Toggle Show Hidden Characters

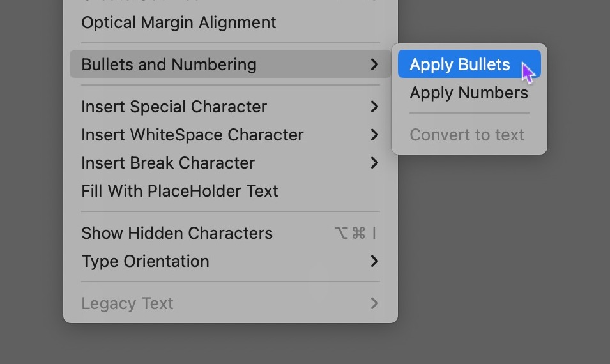(x=177, y=233)
